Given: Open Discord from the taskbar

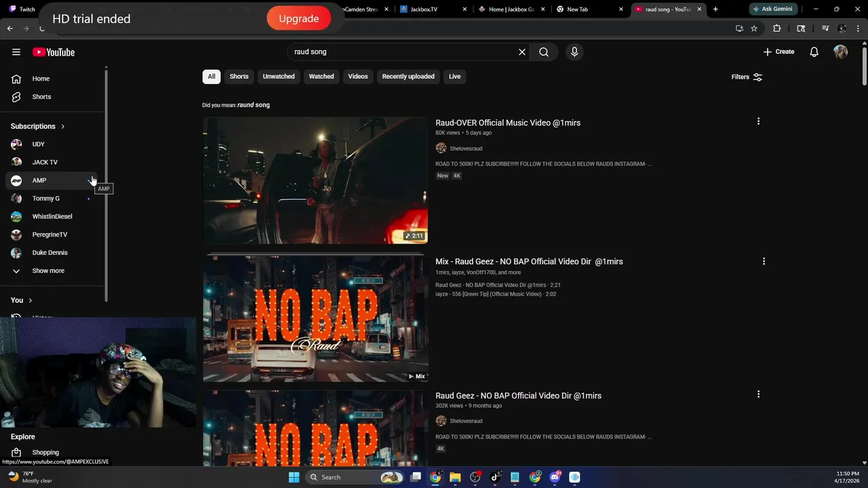Looking at the screenshot, I should click(555, 477).
